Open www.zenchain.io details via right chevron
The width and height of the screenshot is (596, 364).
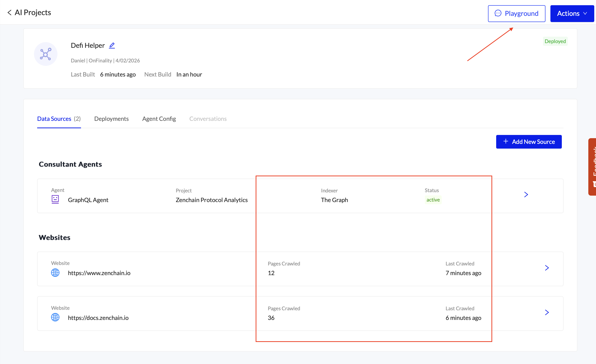(547, 268)
